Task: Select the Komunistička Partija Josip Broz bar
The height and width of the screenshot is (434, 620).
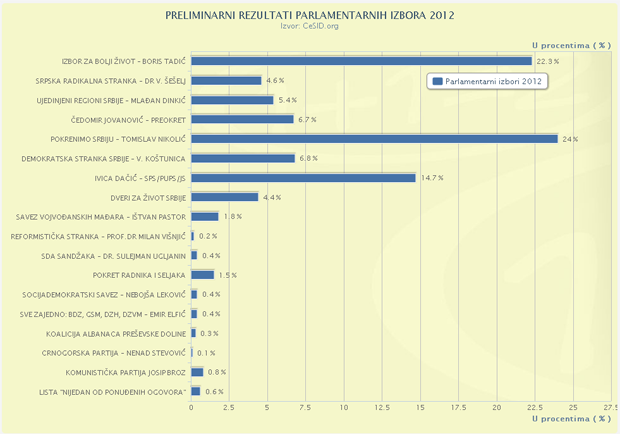Action: [197, 372]
